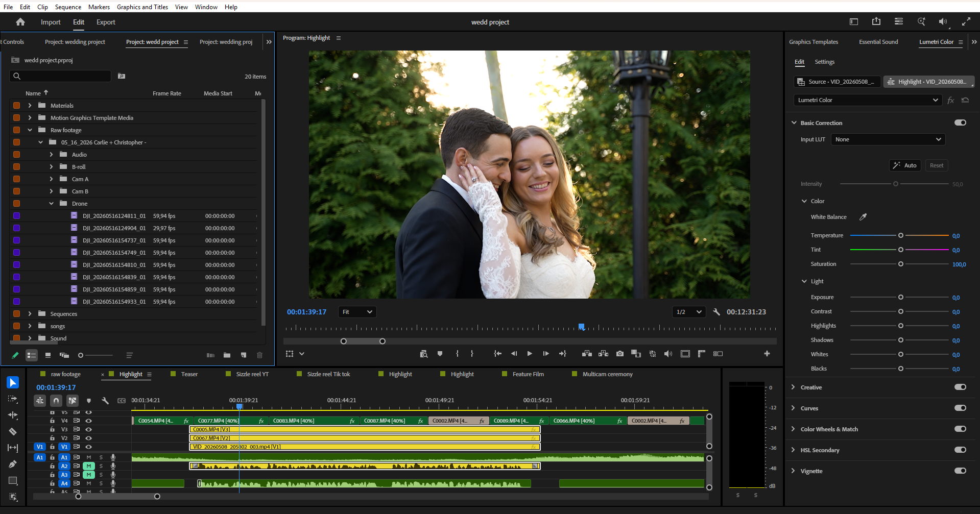Viewport: 980px width, 514px height.
Task: Open Quick Export share icon
Action: 876,21
